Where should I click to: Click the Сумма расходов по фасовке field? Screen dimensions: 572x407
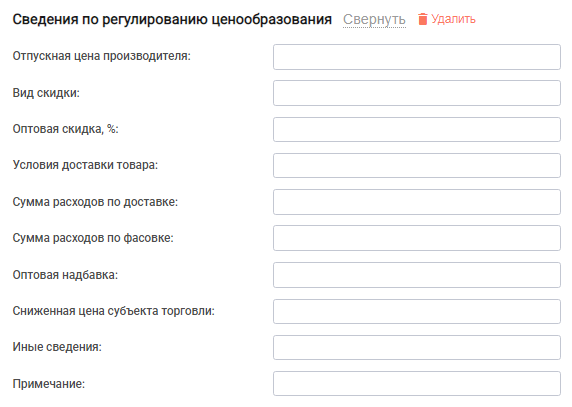417,238
